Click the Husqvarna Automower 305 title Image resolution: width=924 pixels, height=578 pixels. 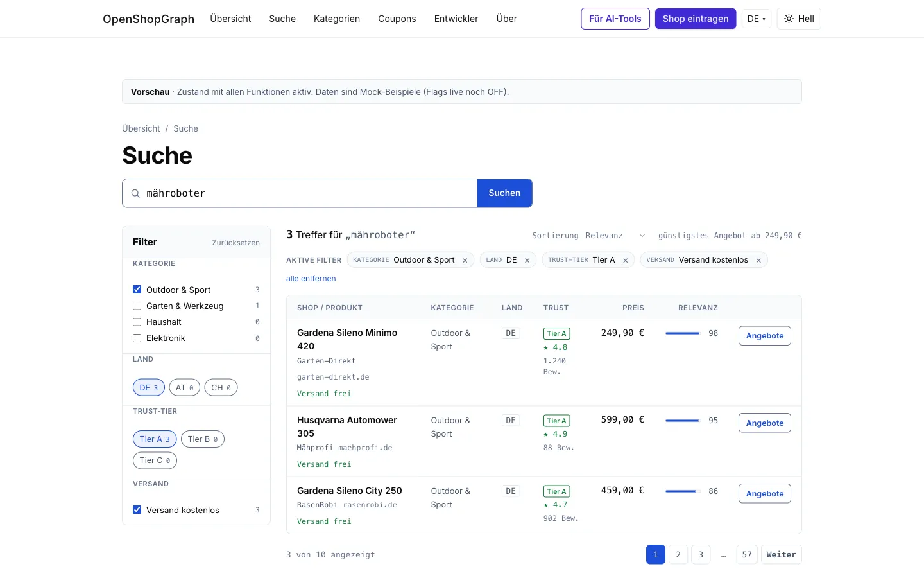point(347,426)
